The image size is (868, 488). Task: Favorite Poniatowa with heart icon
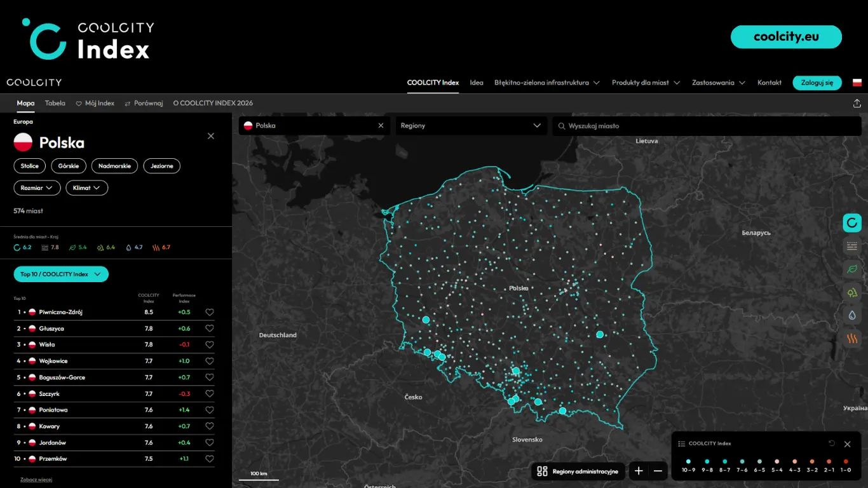(x=210, y=410)
